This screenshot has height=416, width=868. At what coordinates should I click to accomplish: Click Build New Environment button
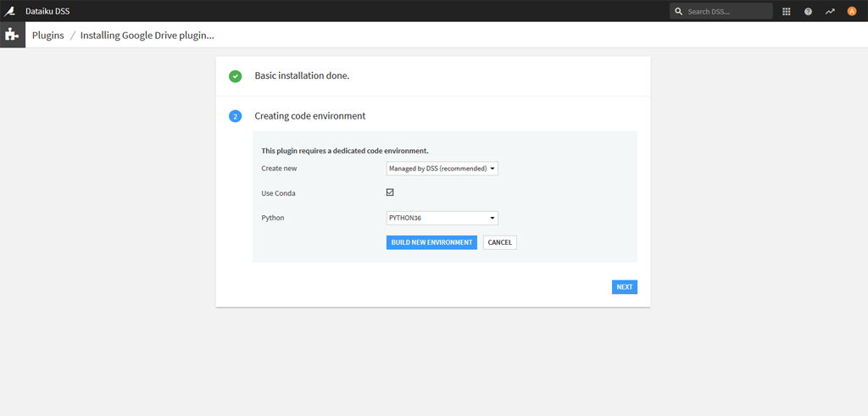pyautogui.click(x=431, y=242)
